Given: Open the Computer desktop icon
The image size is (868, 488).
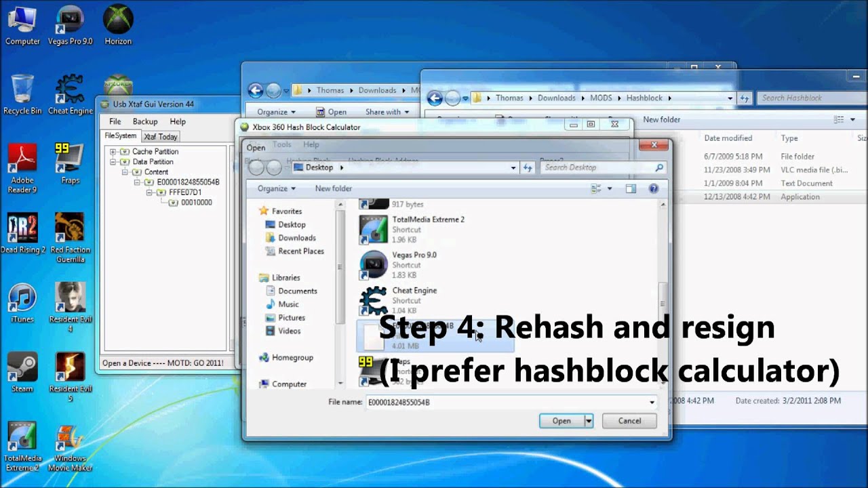Looking at the screenshot, I should tap(22, 25).
